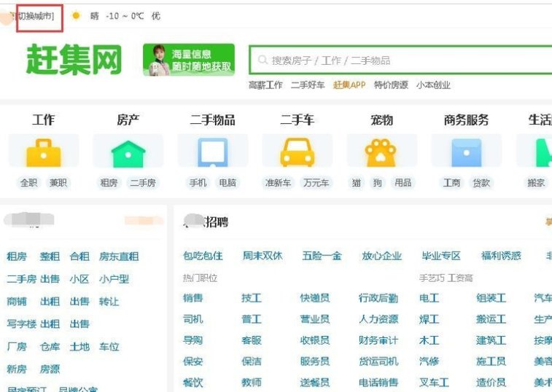
Task: Open the 造价员 job link
Action: (x=491, y=383)
